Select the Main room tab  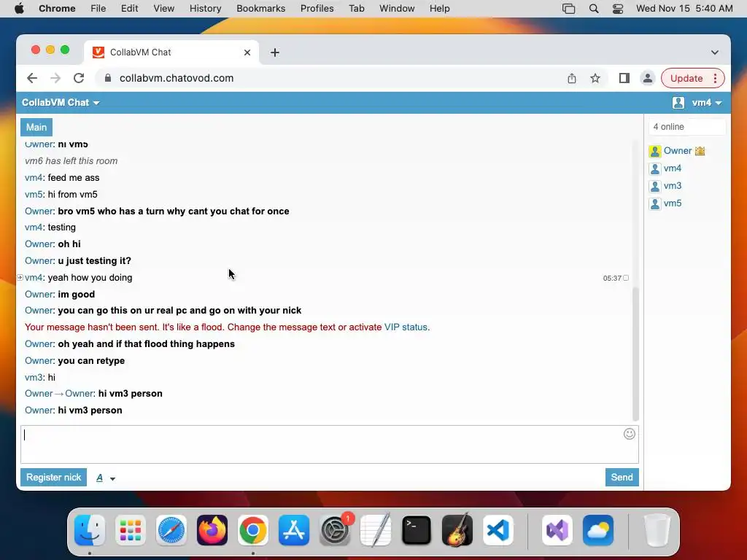pos(36,127)
